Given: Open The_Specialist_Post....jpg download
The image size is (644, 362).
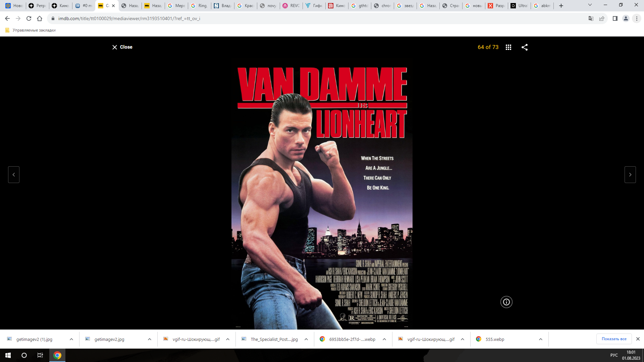Looking at the screenshot, I should tap(274, 339).
